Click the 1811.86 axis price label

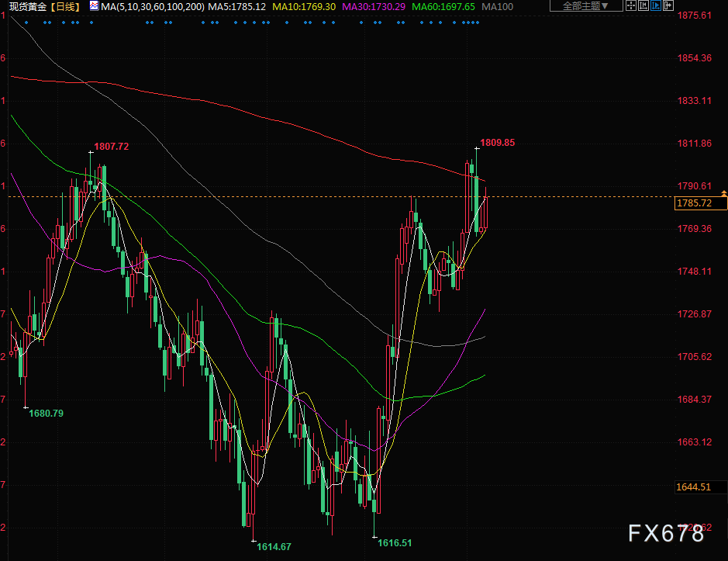click(x=694, y=144)
